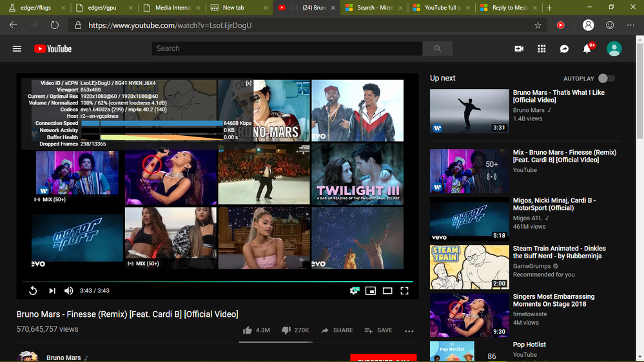Open the Pop Hotlist playlist
The image size is (644, 362).
(529, 345)
